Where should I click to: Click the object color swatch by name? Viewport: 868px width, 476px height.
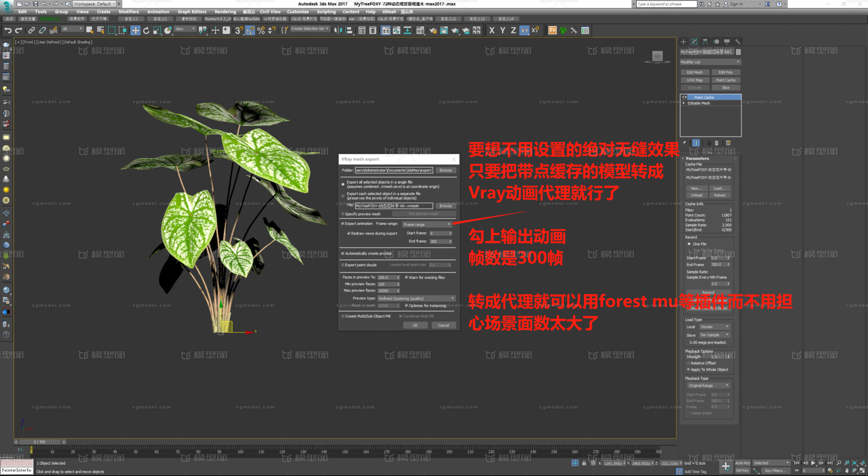(x=738, y=52)
